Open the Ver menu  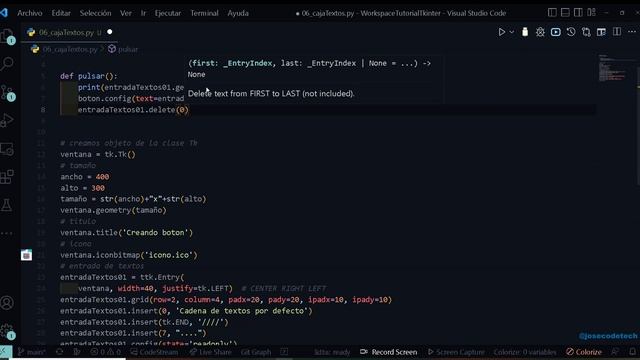pos(126,13)
